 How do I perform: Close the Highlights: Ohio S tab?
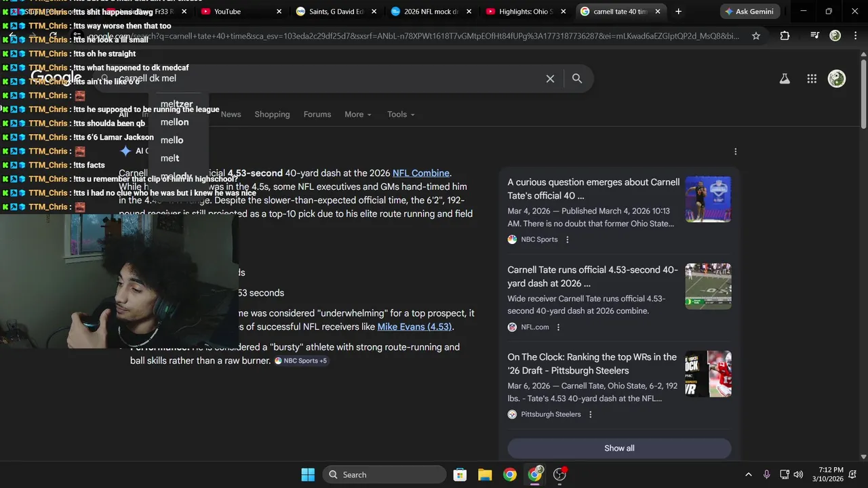point(564,12)
